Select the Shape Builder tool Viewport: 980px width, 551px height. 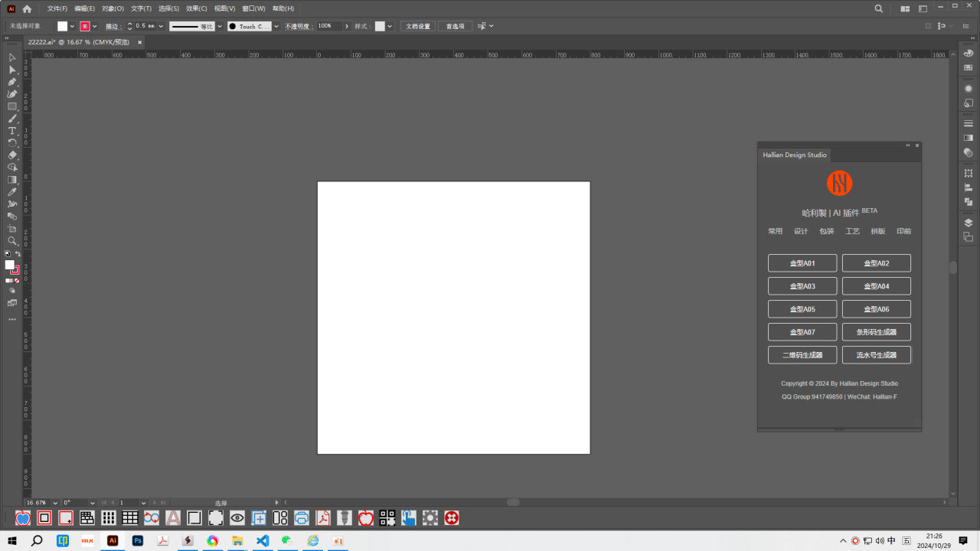12,168
